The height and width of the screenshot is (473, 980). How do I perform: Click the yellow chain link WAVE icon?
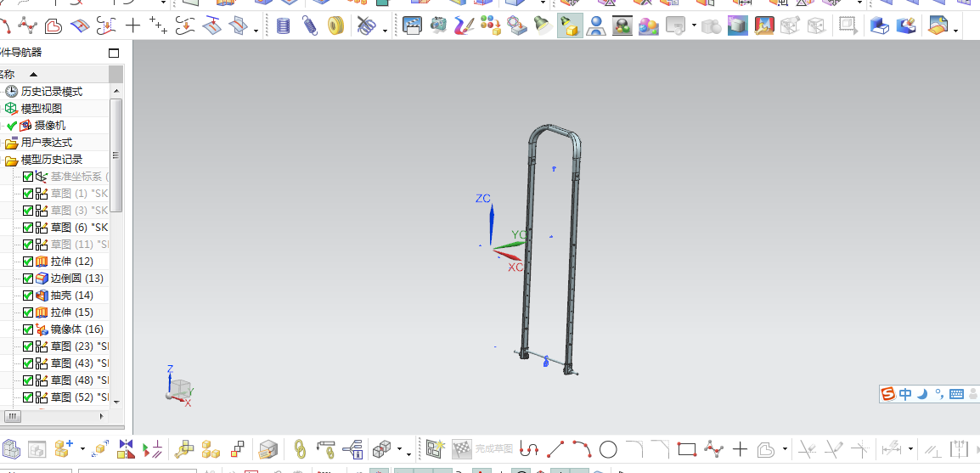point(300,448)
